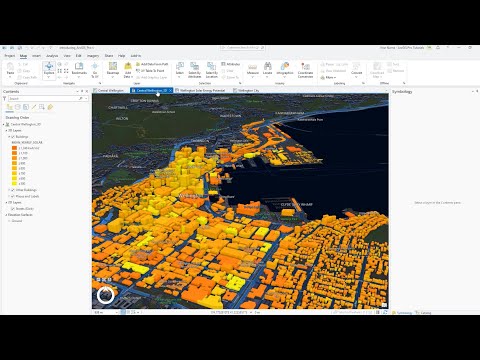
Task: Open the Coordinate Conversion tool
Action: coord(305,70)
